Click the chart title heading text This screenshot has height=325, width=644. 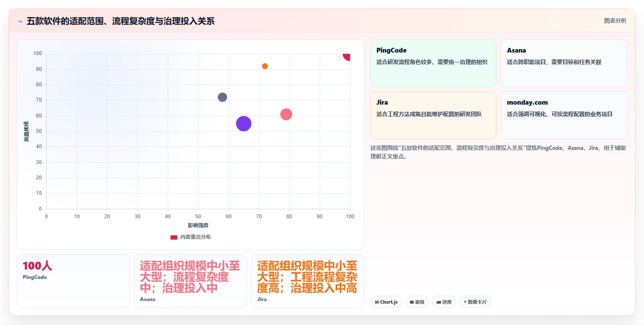pos(121,21)
